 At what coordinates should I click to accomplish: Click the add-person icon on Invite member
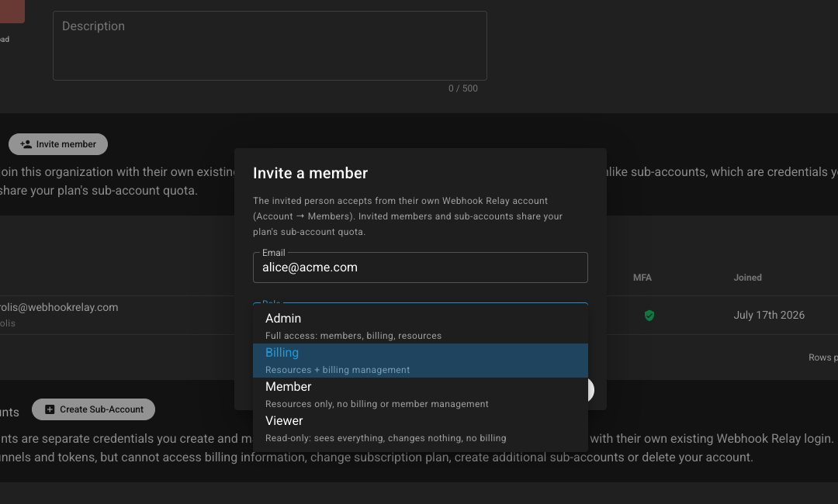pos(26,144)
